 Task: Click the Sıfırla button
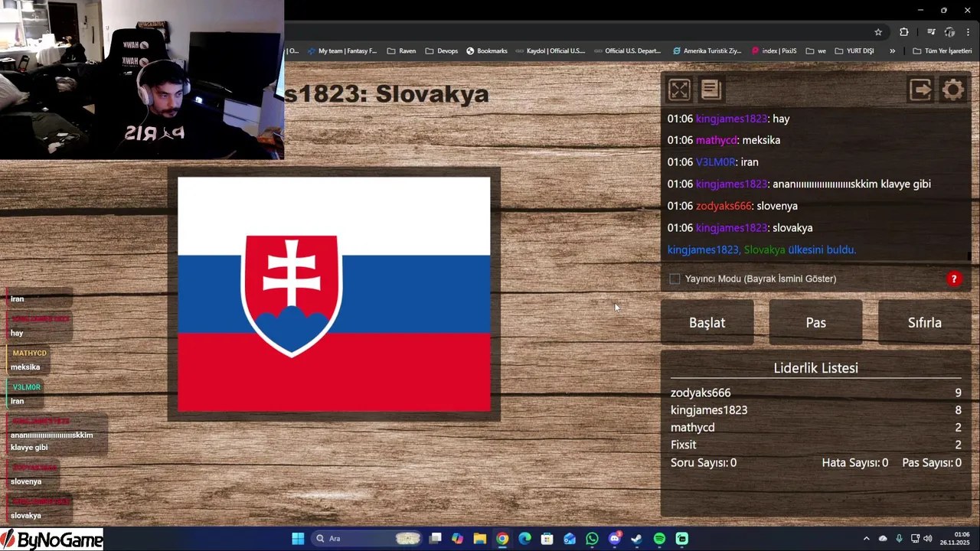pos(924,323)
